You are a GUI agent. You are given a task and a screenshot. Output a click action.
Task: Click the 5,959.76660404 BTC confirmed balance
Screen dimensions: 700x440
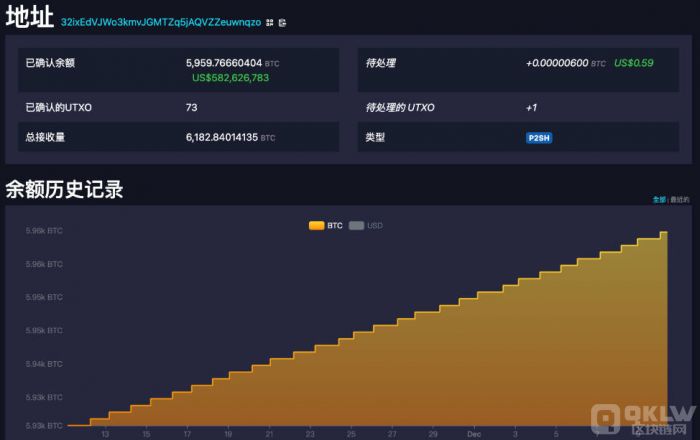pyautogui.click(x=225, y=62)
